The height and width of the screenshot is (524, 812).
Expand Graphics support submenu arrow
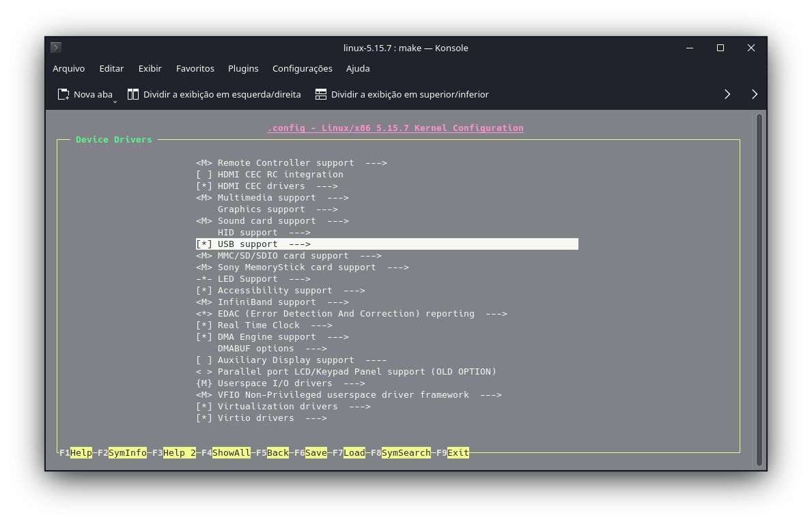[x=326, y=209]
